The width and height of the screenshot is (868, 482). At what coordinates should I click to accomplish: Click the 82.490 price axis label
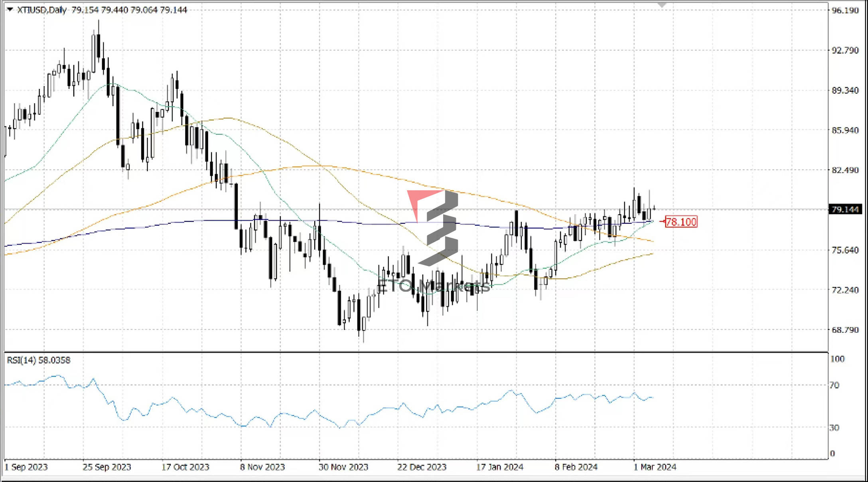845,170
